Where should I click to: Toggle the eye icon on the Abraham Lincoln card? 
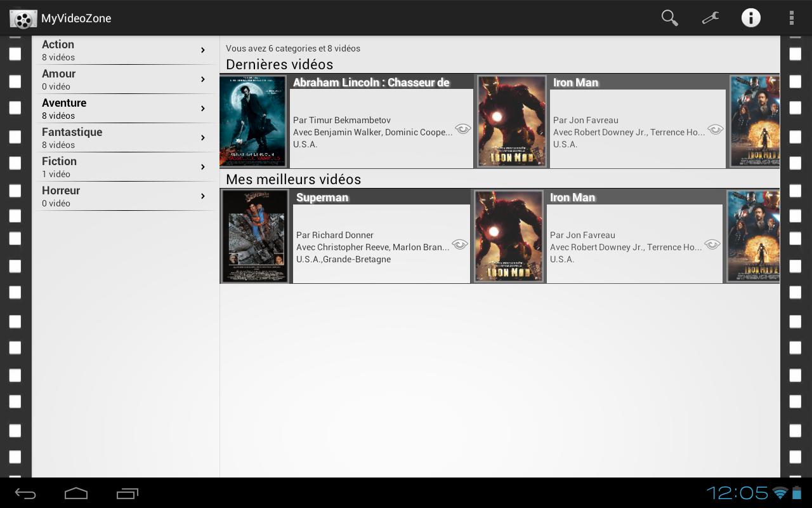point(463,129)
